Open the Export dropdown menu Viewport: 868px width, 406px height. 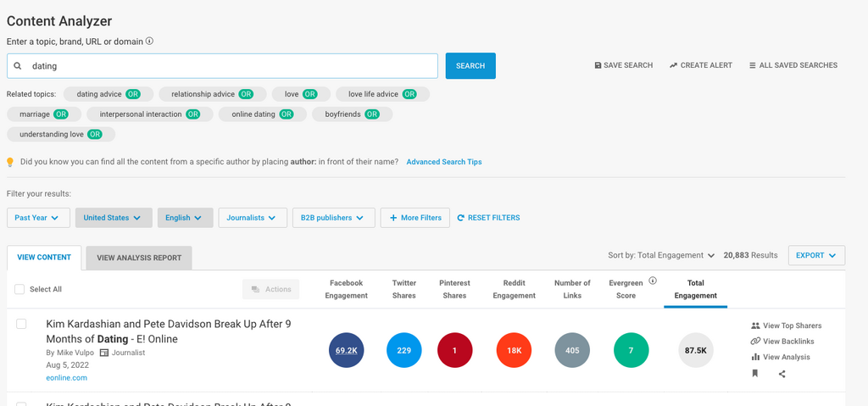(816, 255)
